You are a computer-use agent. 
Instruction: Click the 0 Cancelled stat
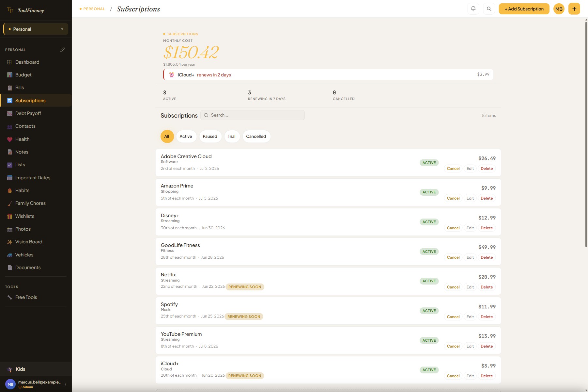coord(344,95)
